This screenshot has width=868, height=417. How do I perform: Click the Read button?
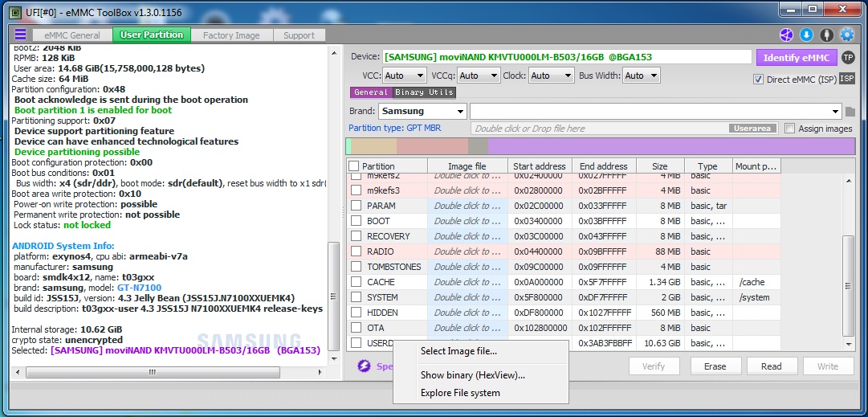[772, 366]
